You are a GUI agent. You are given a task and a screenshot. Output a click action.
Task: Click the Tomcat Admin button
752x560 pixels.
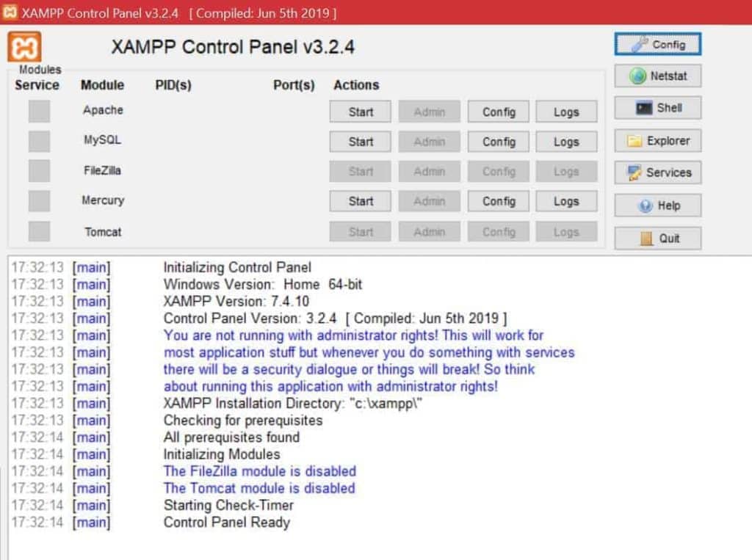(x=429, y=232)
